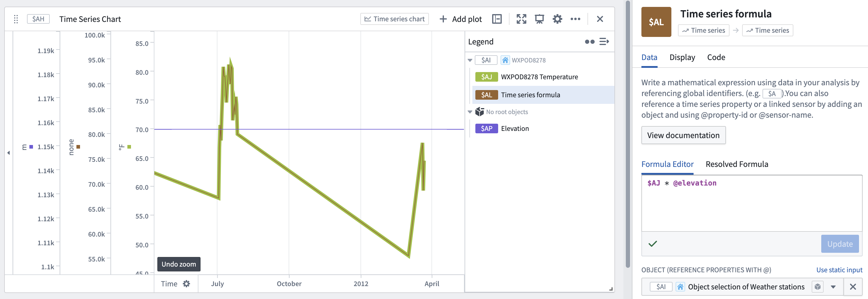The image size is (868, 299).
Task: Close the Time Series Chart card
Action: [x=600, y=19]
